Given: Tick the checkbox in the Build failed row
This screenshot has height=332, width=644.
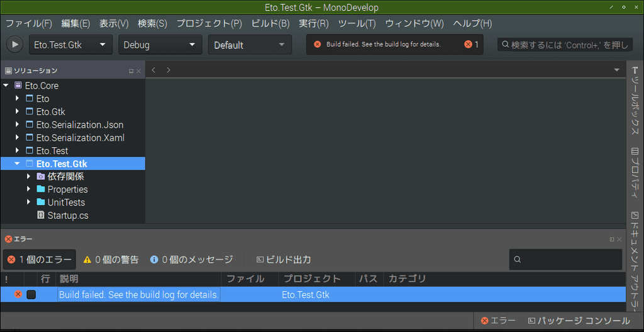Looking at the screenshot, I should pyautogui.click(x=31, y=295).
